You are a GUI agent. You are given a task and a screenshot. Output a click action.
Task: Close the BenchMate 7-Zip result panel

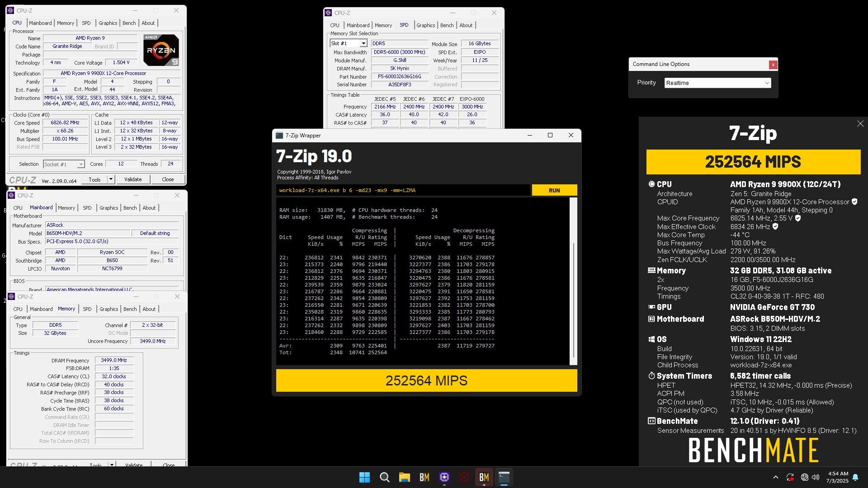(860, 124)
